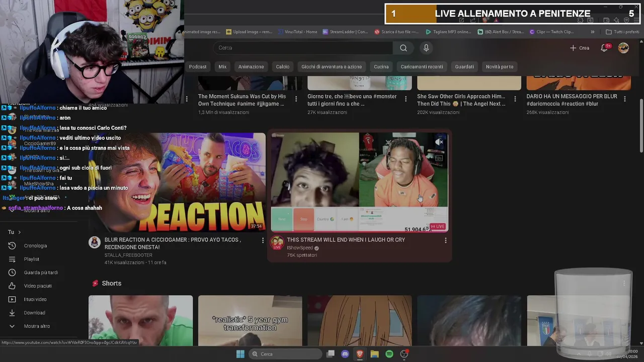Open options for DARIO HA UN MESSAGGIO video

[625, 99]
